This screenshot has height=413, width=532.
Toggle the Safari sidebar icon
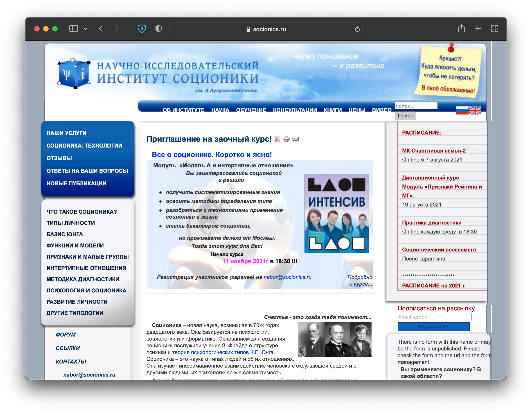[x=73, y=29]
